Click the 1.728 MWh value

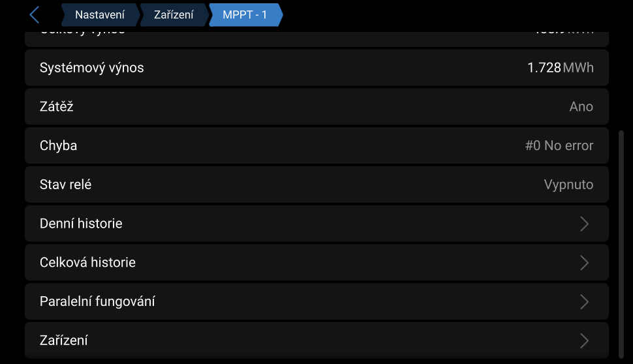tap(560, 68)
